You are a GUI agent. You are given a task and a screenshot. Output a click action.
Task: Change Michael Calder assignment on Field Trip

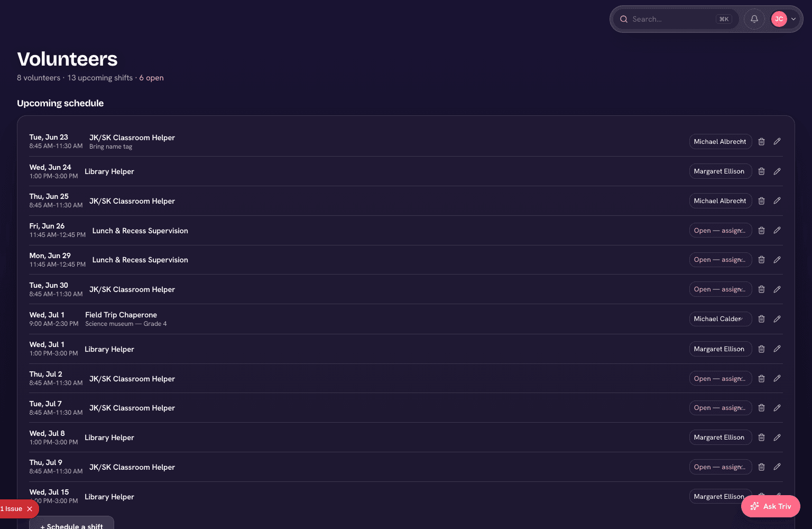721,319
